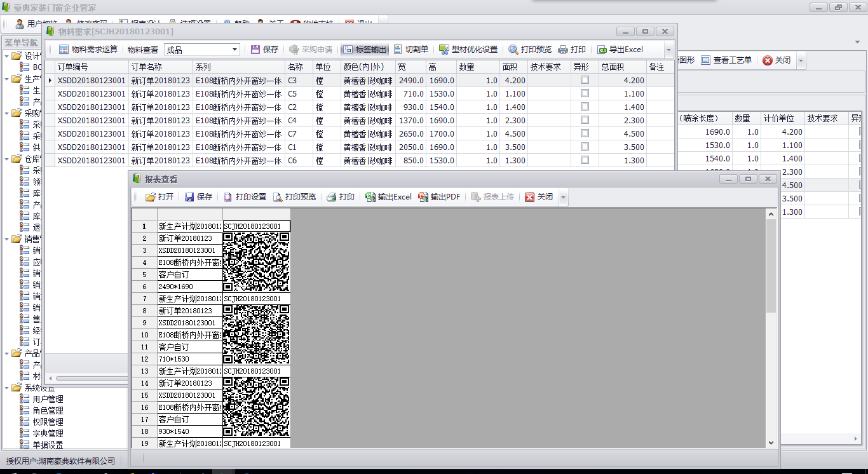Open the report viewer toolbar overflow arrow
Image resolution: width=868 pixels, height=474 pixels.
click(x=563, y=198)
